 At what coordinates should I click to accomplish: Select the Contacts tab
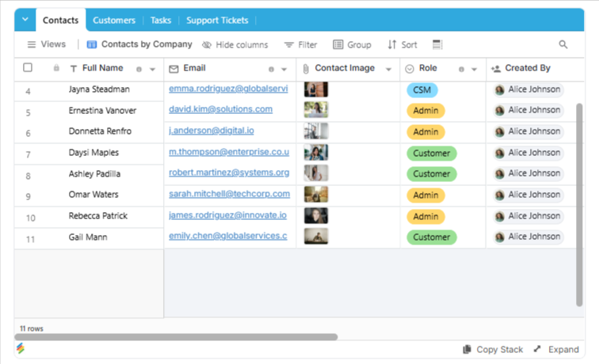(60, 21)
